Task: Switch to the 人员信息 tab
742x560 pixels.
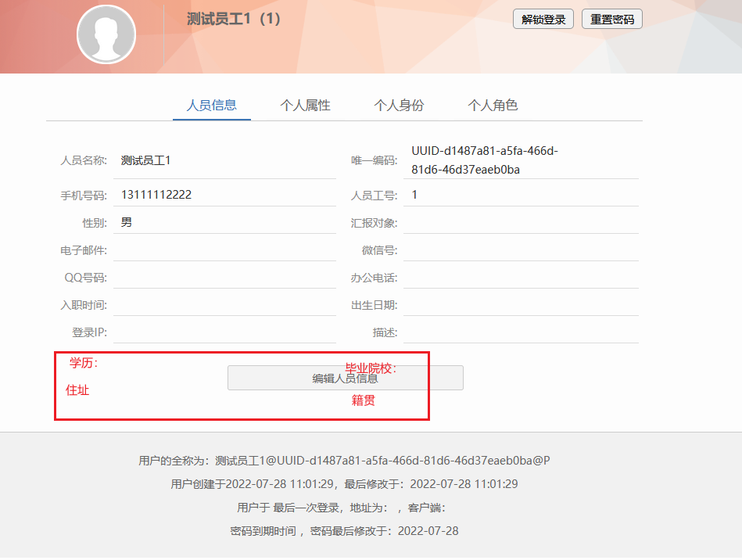Action: tap(212, 105)
